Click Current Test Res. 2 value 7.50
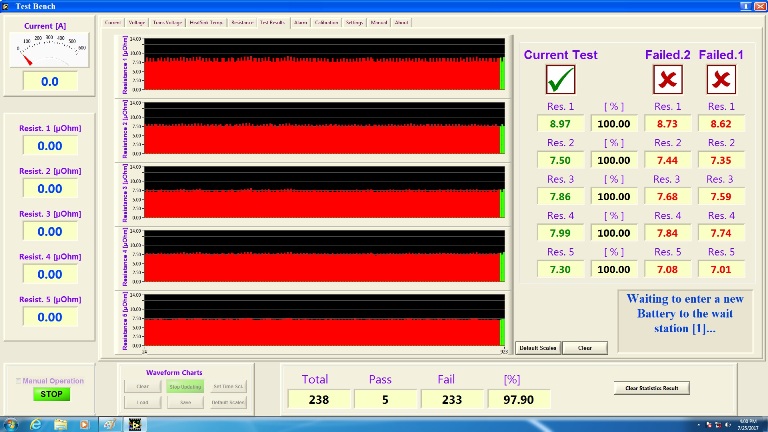Screen dimensions: 768x432 tap(560, 160)
